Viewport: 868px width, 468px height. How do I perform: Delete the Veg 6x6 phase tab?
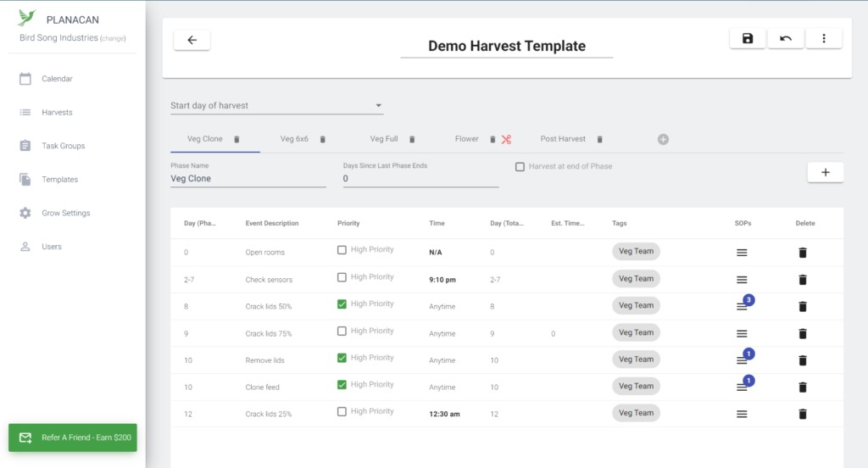(x=323, y=140)
